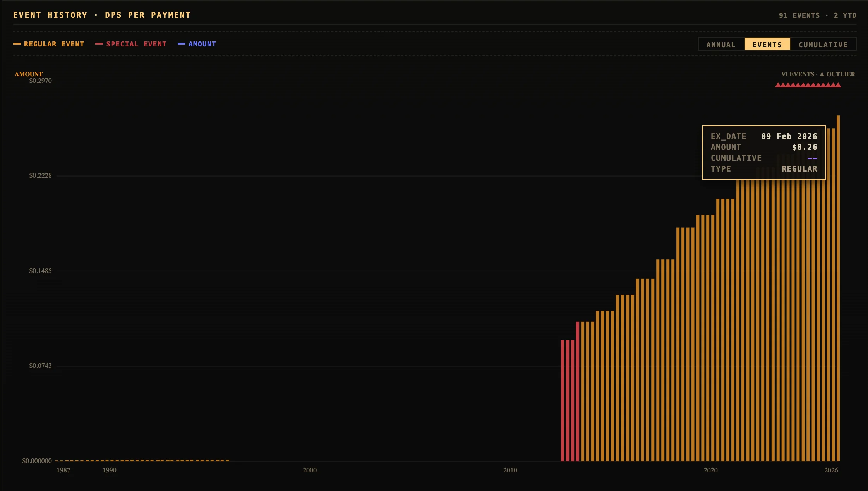Click the 09 Feb 2026 tooltip date
Viewport: 868px width, 491px height.
(789, 136)
